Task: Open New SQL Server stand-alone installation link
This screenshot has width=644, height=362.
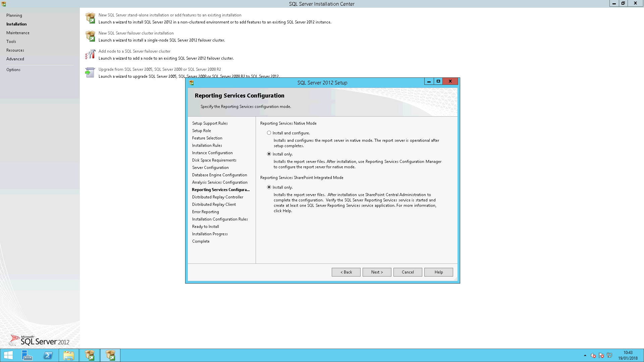Action: coord(170,15)
